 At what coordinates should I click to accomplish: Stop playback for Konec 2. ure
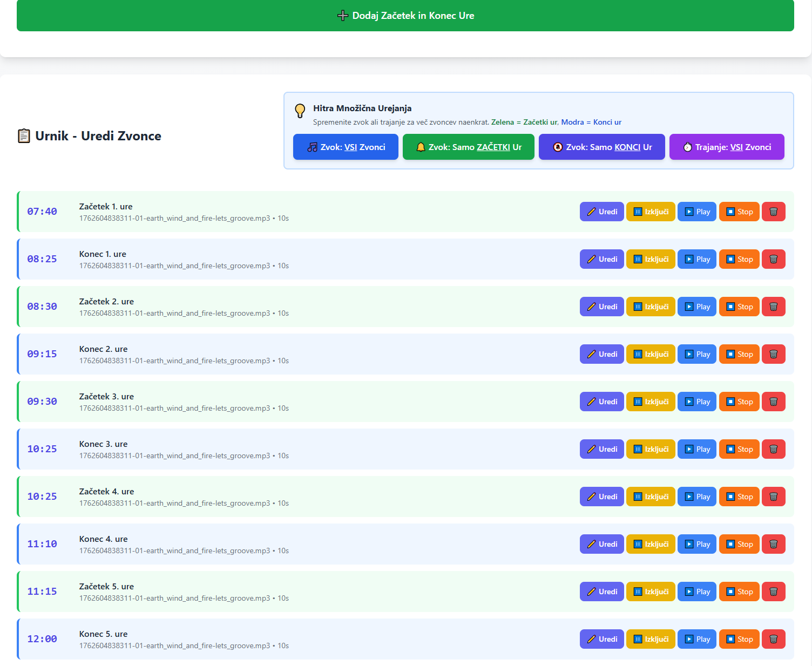[x=739, y=354]
